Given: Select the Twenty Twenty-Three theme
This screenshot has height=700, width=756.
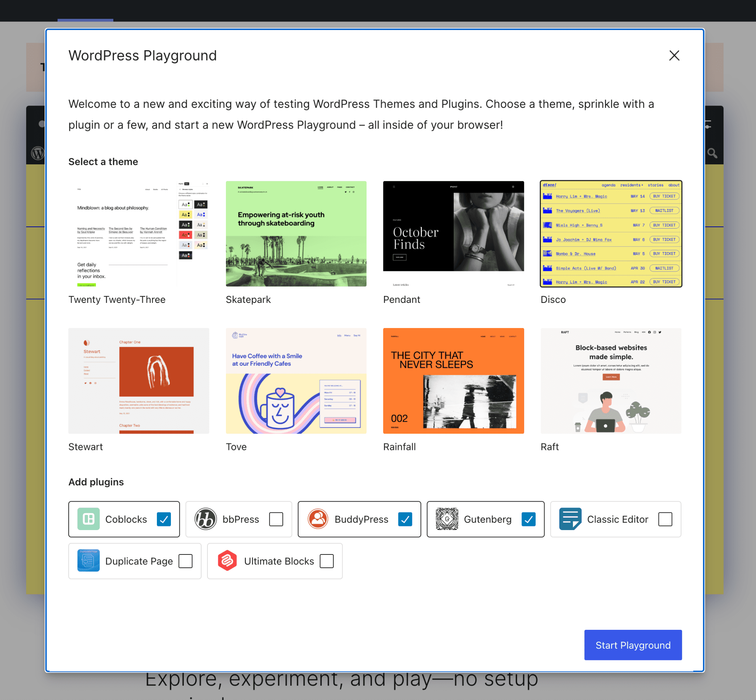Looking at the screenshot, I should pyautogui.click(x=138, y=233).
